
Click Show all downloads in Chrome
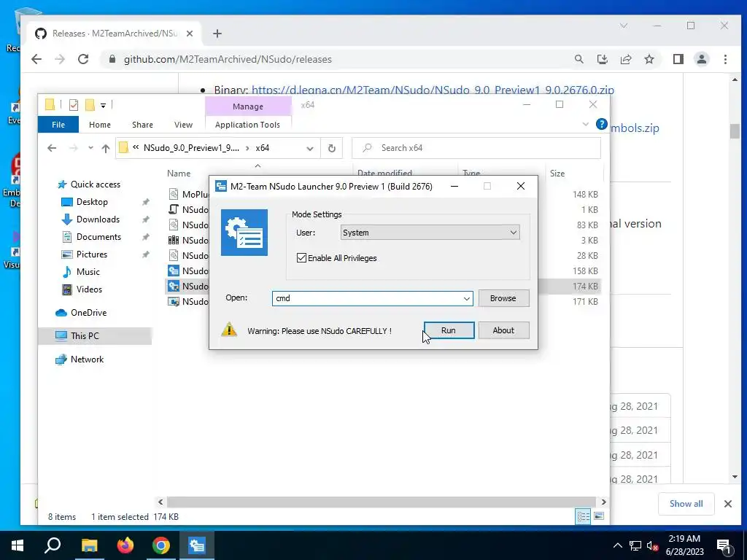(686, 504)
